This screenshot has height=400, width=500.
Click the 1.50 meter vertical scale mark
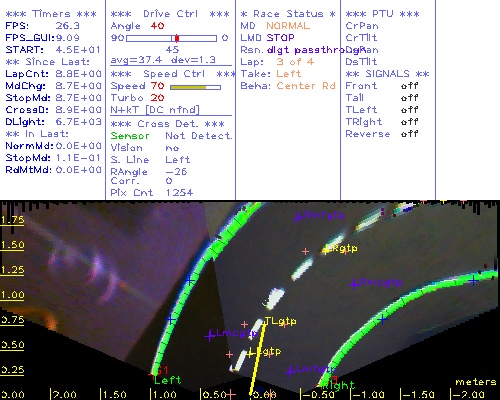coord(12,245)
